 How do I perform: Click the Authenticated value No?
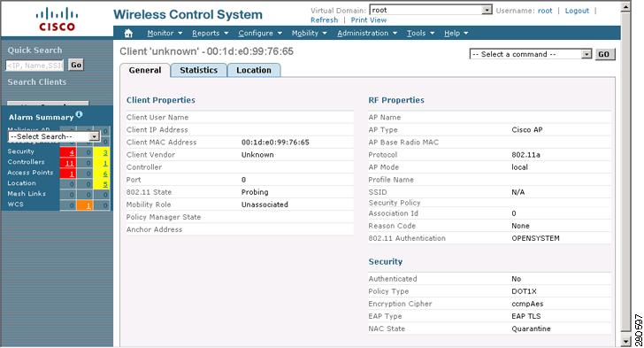tap(517, 279)
